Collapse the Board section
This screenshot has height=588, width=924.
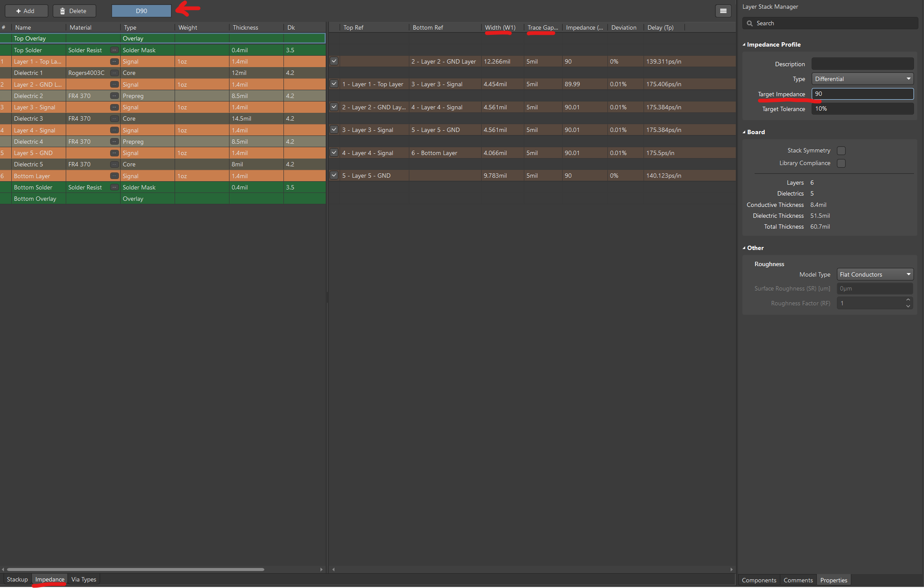(x=744, y=132)
